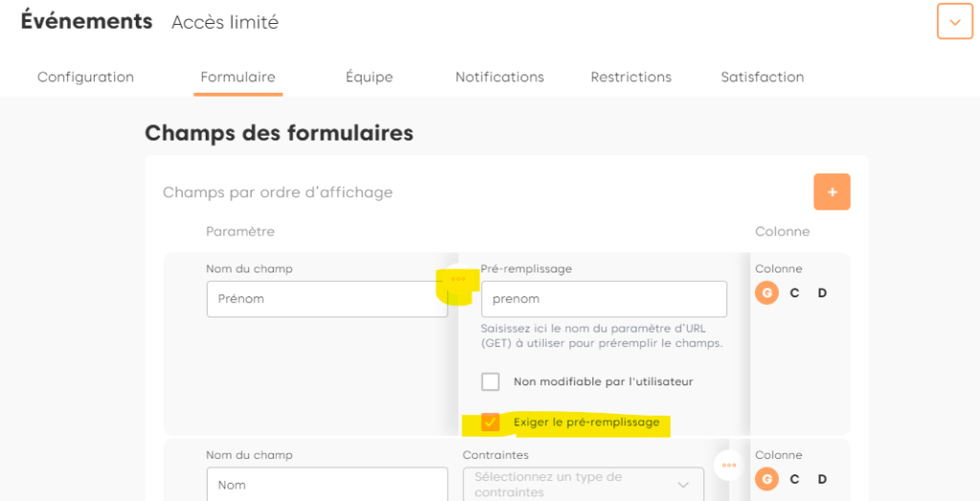Open the three-dots menu in the Nom row
The height and width of the screenshot is (501, 980).
[729, 466]
